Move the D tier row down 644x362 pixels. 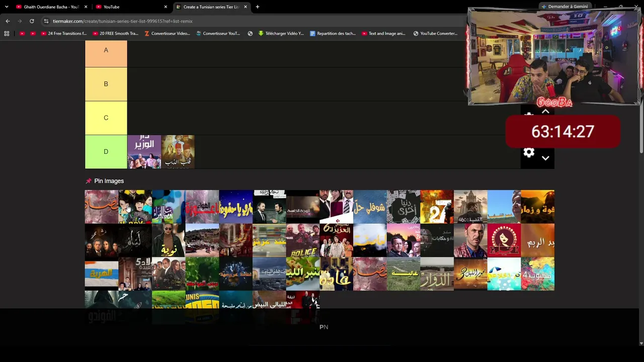point(545,158)
